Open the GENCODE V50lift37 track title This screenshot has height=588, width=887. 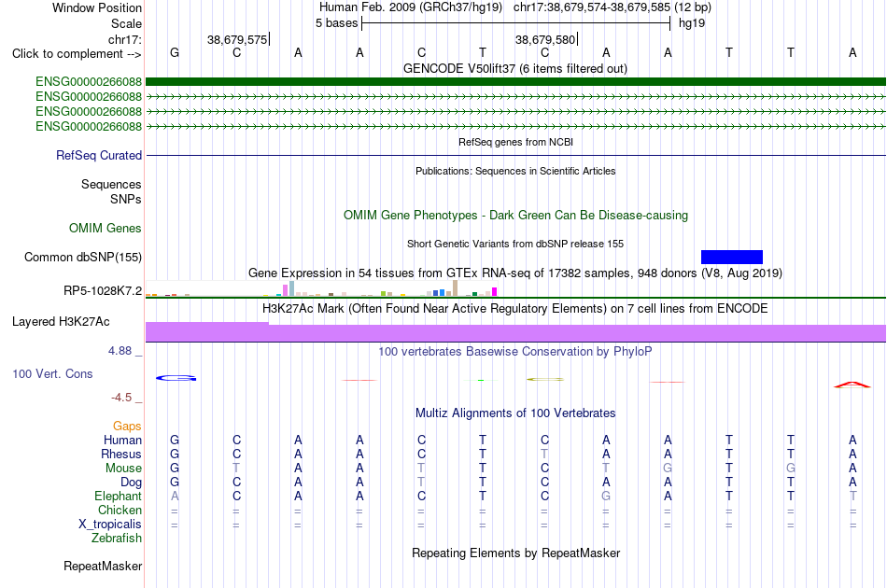514,68
